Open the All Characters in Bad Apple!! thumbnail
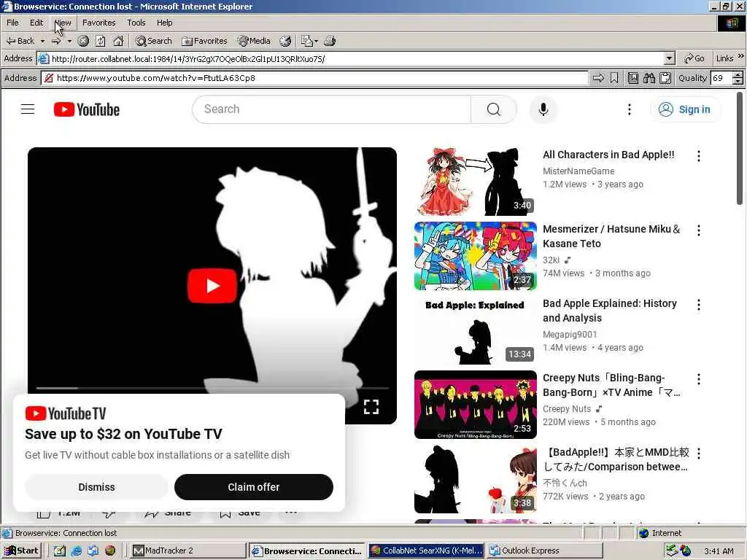The width and height of the screenshot is (747, 560). point(475,182)
